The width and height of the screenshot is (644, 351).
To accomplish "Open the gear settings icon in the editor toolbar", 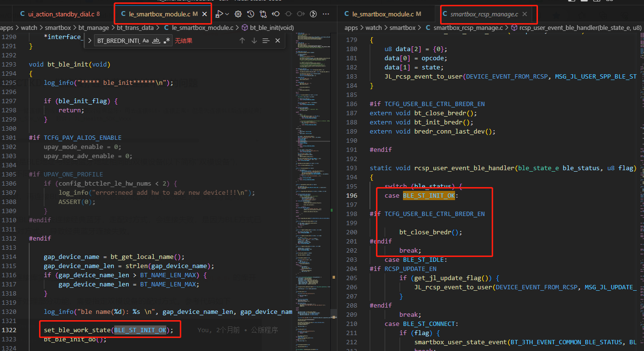I will (238, 14).
